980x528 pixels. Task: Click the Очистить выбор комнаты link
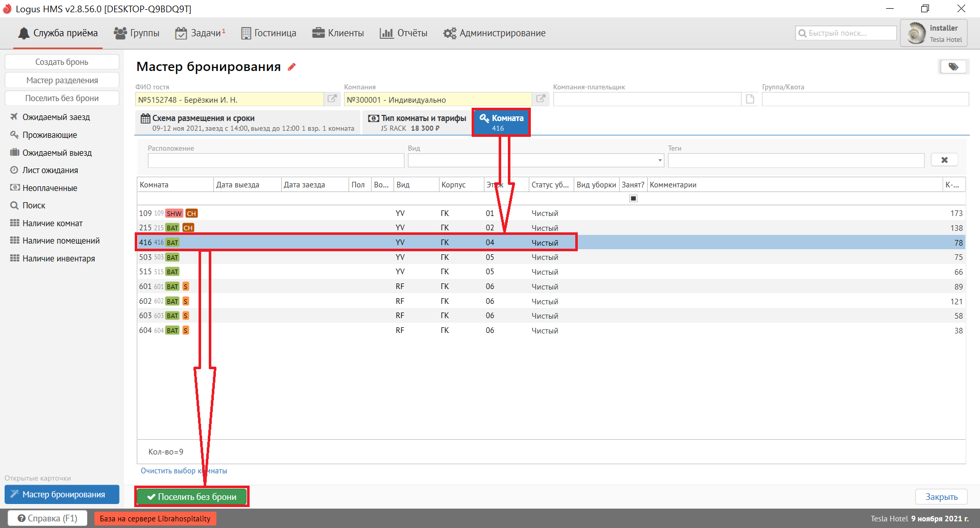184,471
